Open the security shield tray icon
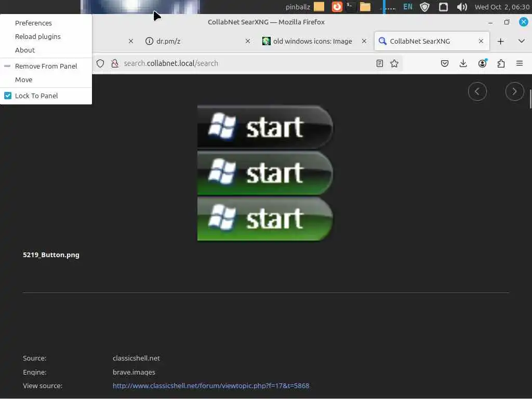This screenshot has height=399, width=532. point(425,7)
